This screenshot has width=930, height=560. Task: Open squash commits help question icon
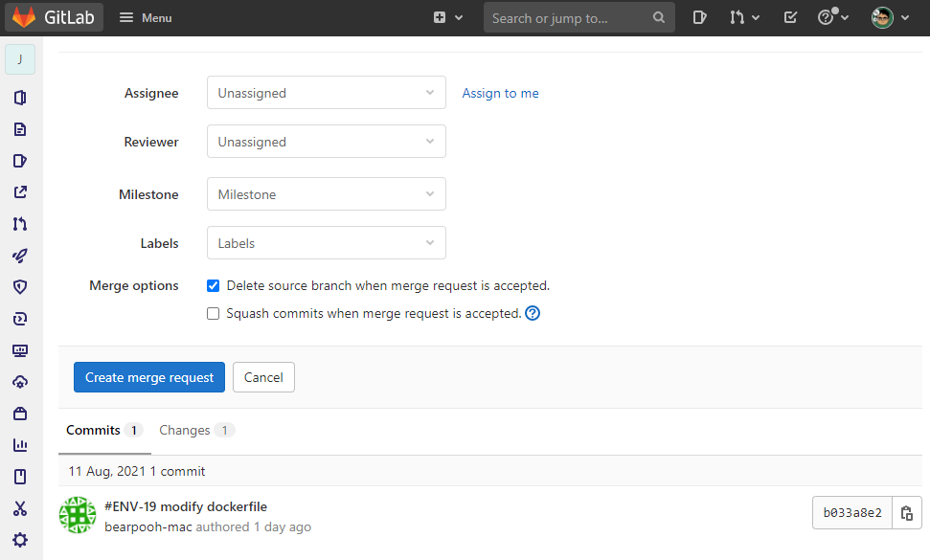click(x=533, y=313)
